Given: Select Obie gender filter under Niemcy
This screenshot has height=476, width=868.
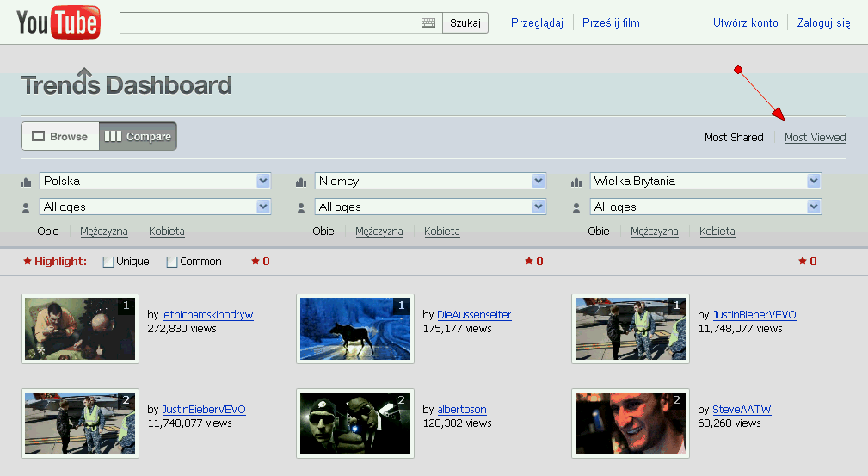Looking at the screenshot, I should (323, 232).
